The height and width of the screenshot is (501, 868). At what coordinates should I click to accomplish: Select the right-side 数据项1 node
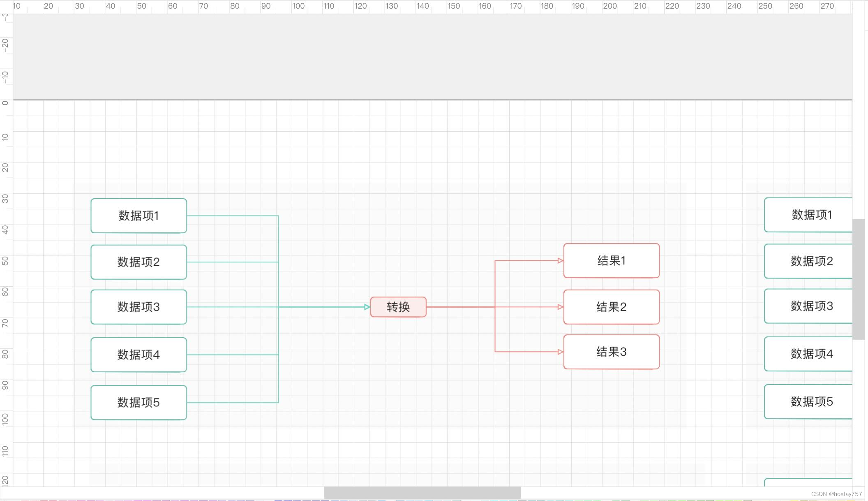808,215
